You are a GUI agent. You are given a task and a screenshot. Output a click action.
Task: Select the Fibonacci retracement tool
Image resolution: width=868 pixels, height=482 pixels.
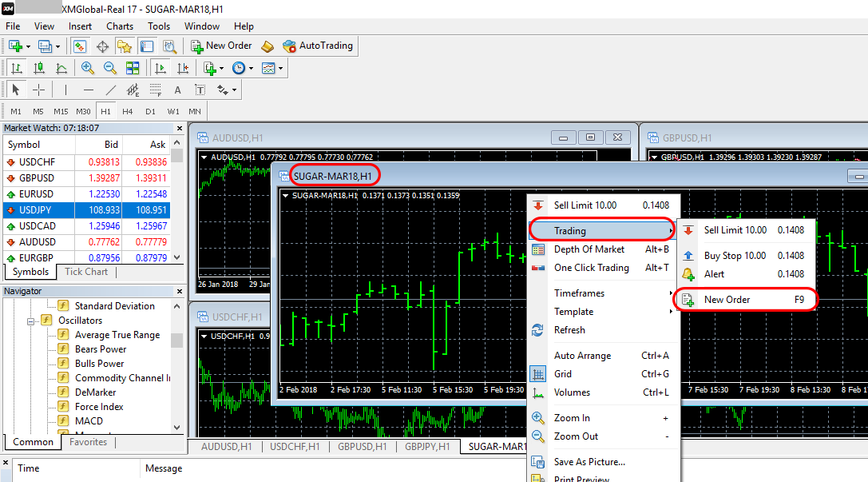pos(156,90)
